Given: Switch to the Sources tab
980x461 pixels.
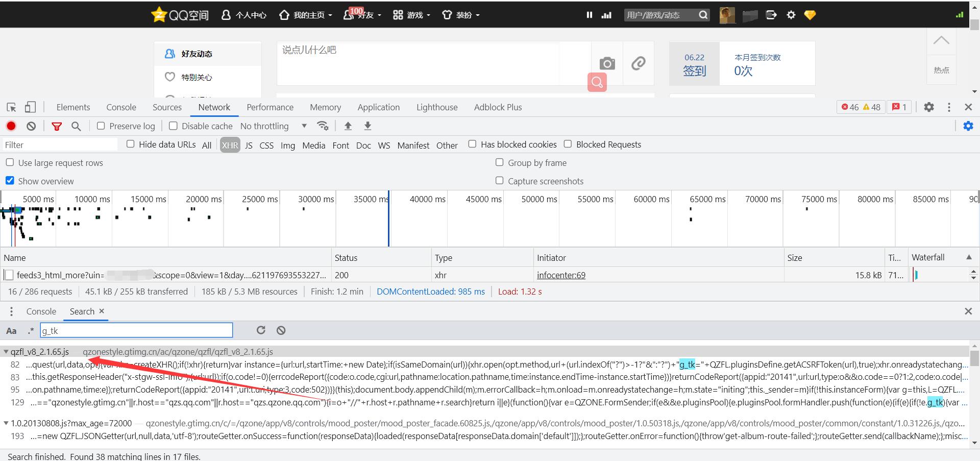Looking at the screenshot, I should click(x=167, y=107).
